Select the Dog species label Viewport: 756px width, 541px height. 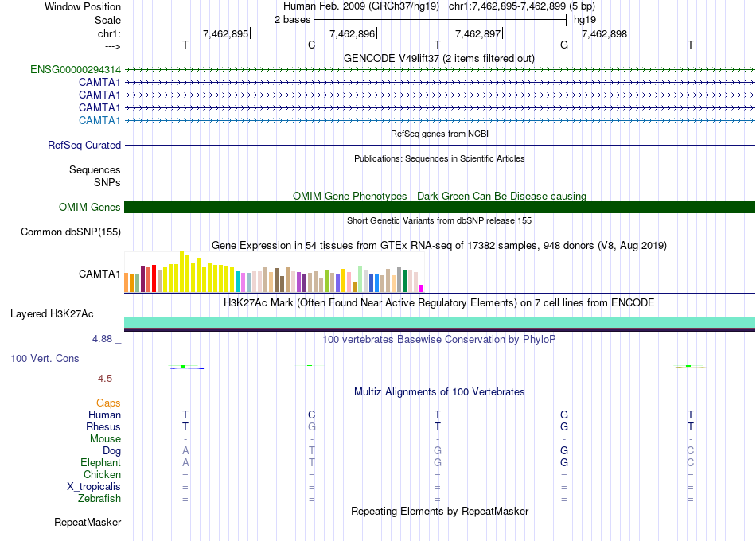(x=112, y=451)
